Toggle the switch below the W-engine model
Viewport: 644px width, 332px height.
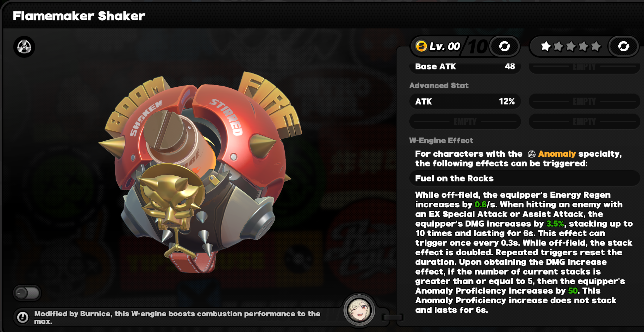[27, 293]
